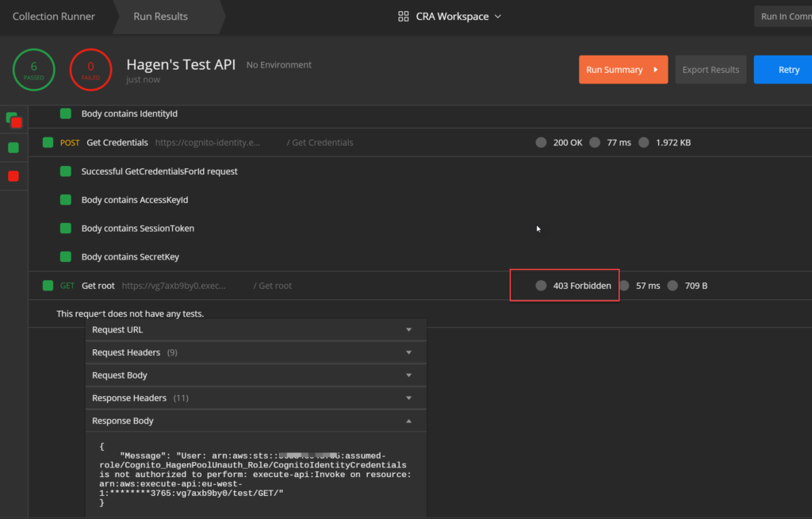812x519 pixels.
Task: Open the Run Summary button
Action: pyautogui.click(x=622, y=70)
